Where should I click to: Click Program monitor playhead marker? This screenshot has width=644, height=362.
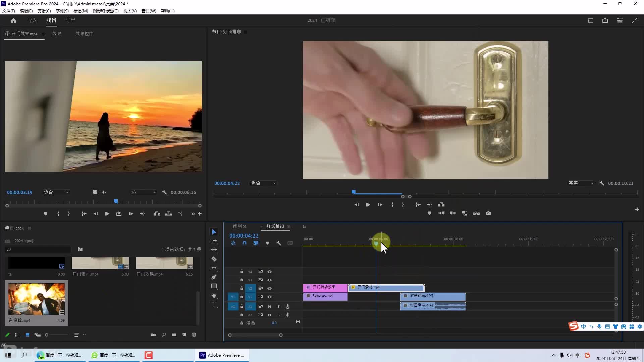point(354,192)
